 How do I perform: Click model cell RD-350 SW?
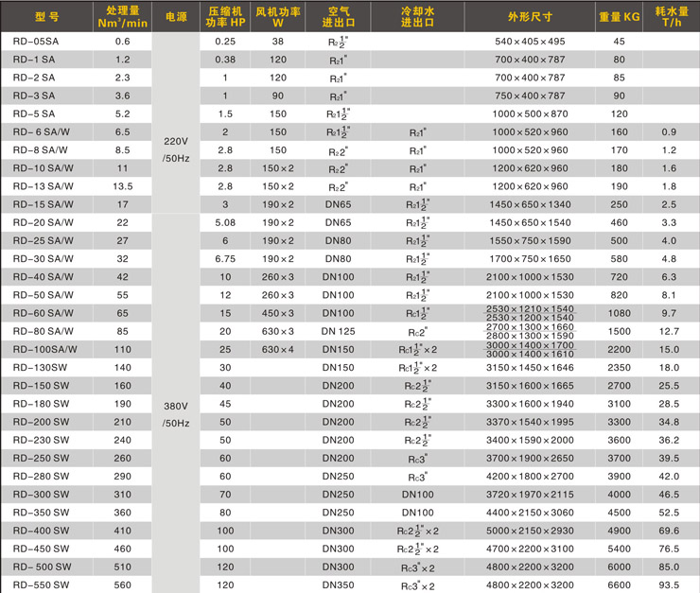(x=41, y=513)
